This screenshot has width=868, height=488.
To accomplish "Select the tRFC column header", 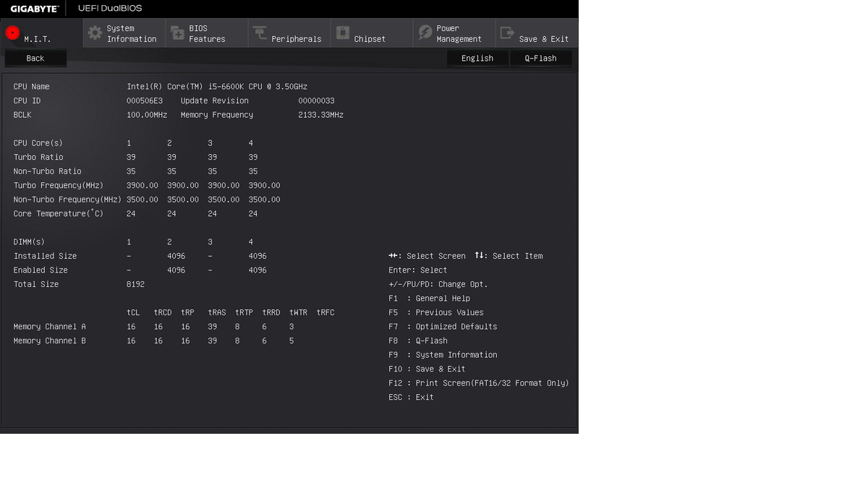I will pyautogui.click(x=325, y=312).
